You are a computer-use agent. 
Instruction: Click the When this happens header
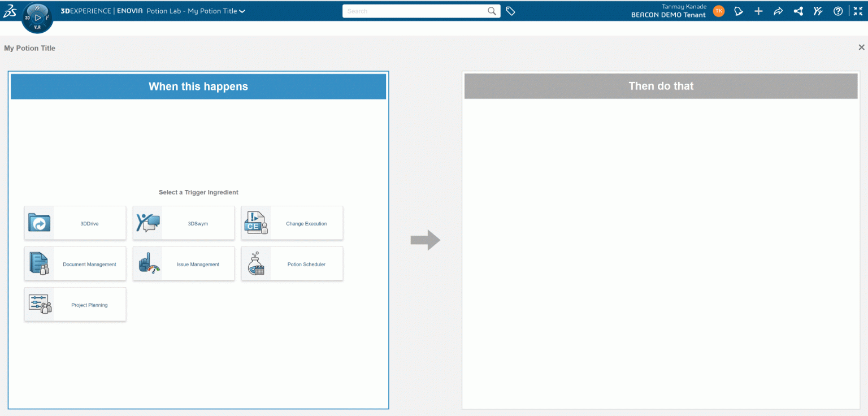point(198,86)
